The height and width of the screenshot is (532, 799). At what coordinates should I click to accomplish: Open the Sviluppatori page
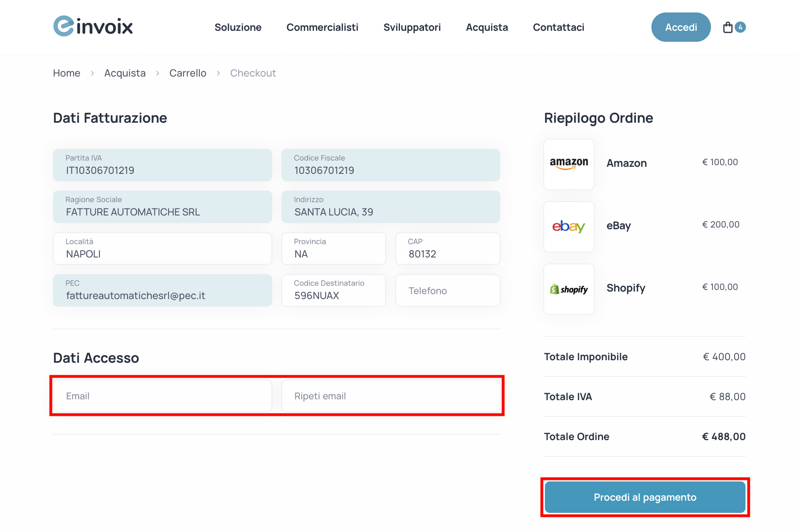412,27
